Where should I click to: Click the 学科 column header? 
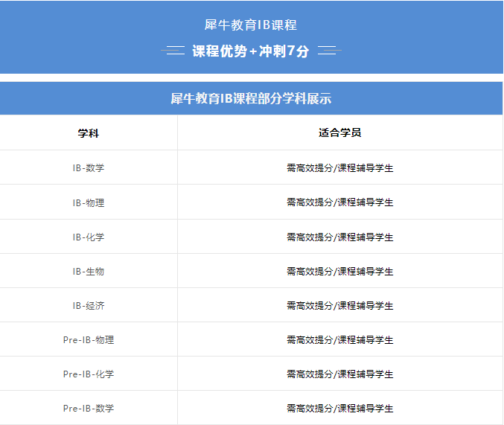coord(89,133)
